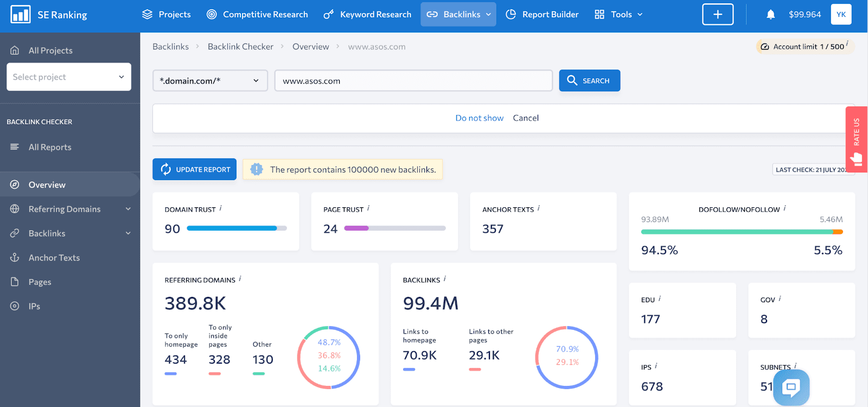Expand the Tools dropdown
The image size is (868, 407).
click(618, 15)
